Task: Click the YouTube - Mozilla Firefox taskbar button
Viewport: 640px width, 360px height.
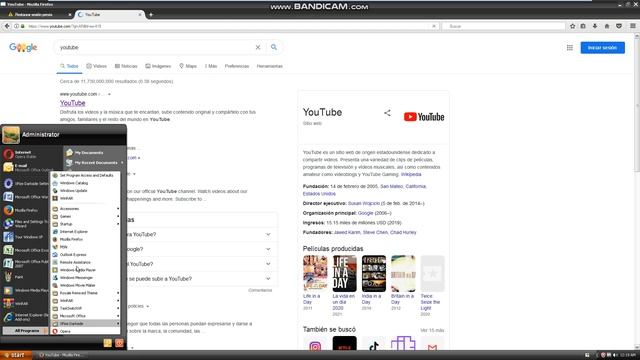Action: (x=61, y=355)
